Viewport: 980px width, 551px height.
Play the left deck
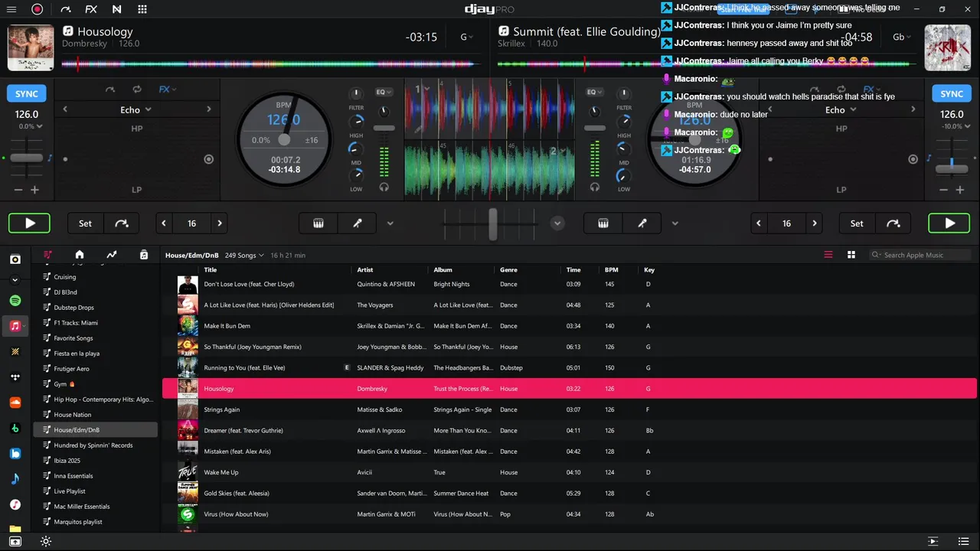[x=30, y=223]
